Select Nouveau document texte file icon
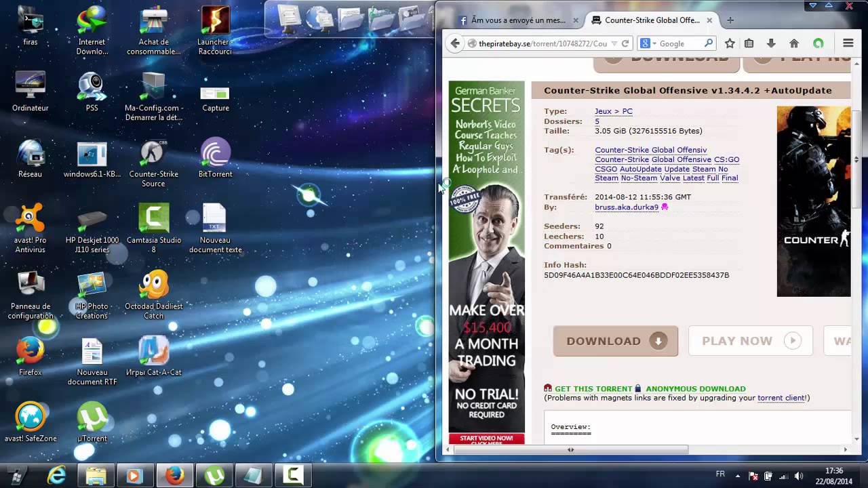The height and width of the screenshot is (488, 868). (x=215, y=228)
